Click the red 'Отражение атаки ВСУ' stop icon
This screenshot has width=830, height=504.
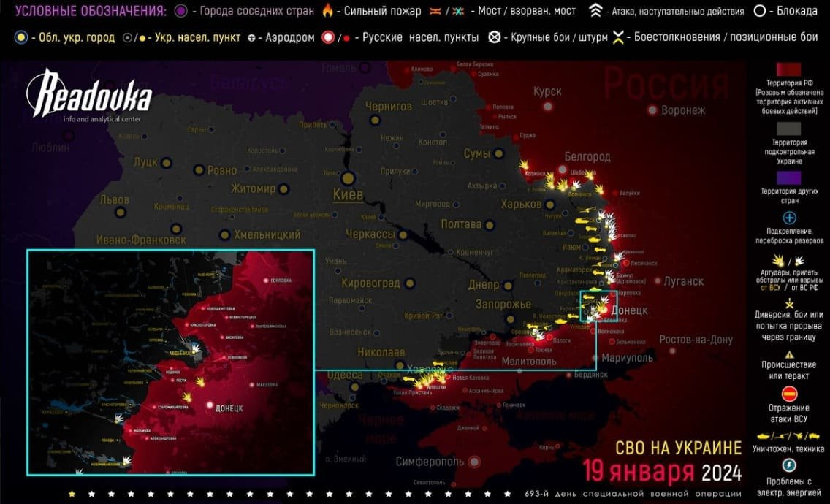click(789, 394)
